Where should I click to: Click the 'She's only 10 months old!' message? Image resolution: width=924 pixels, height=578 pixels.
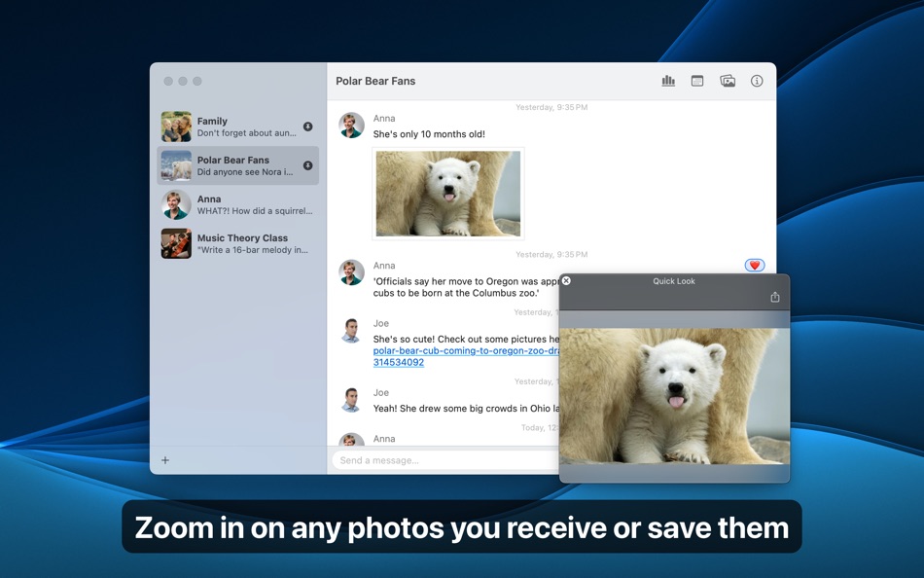[x=429, y=134]
